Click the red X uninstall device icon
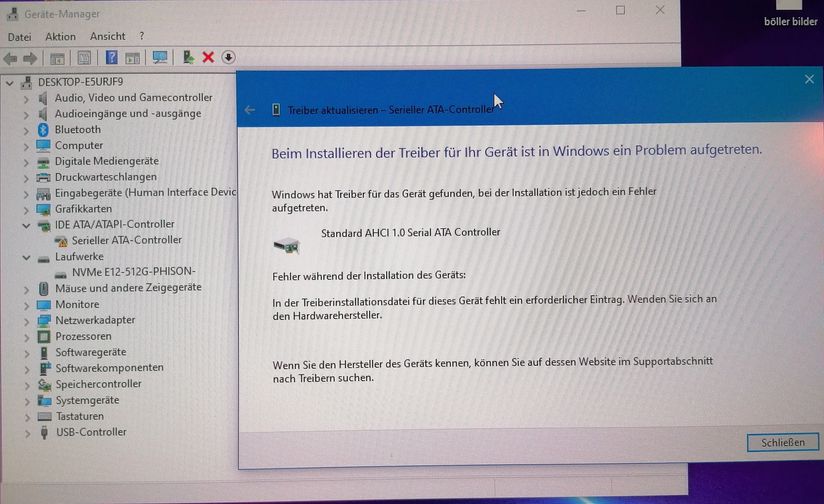 [x=208, y=58]
